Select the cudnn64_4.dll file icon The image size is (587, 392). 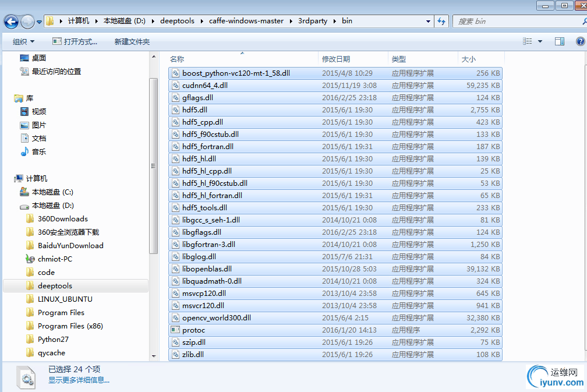click(175, 86)
